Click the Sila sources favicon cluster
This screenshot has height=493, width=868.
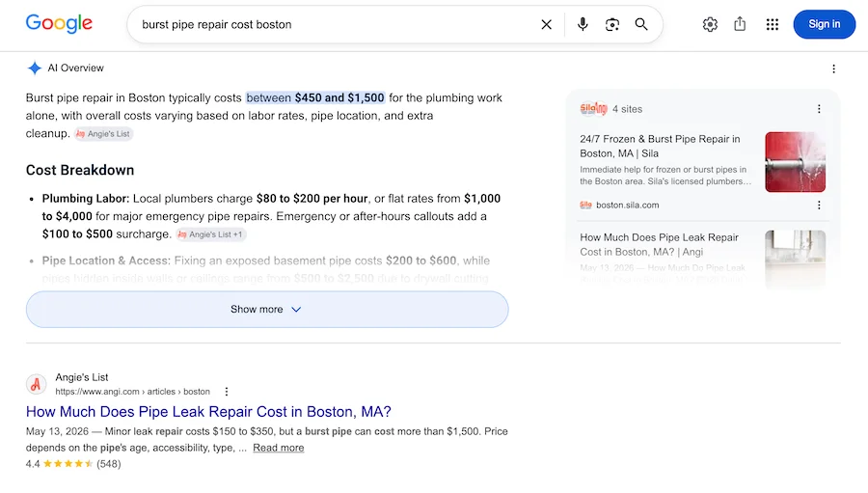(593, 109)
